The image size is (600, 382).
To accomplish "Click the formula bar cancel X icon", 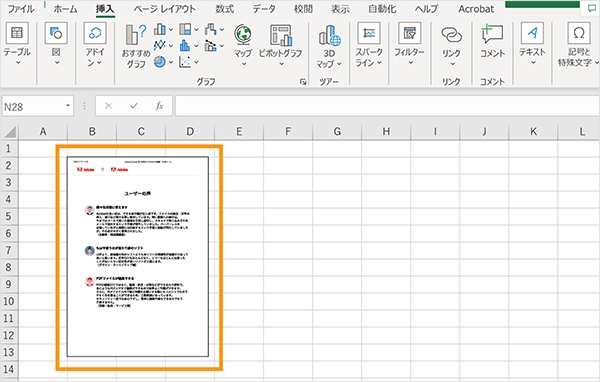I will pos(108,106).
